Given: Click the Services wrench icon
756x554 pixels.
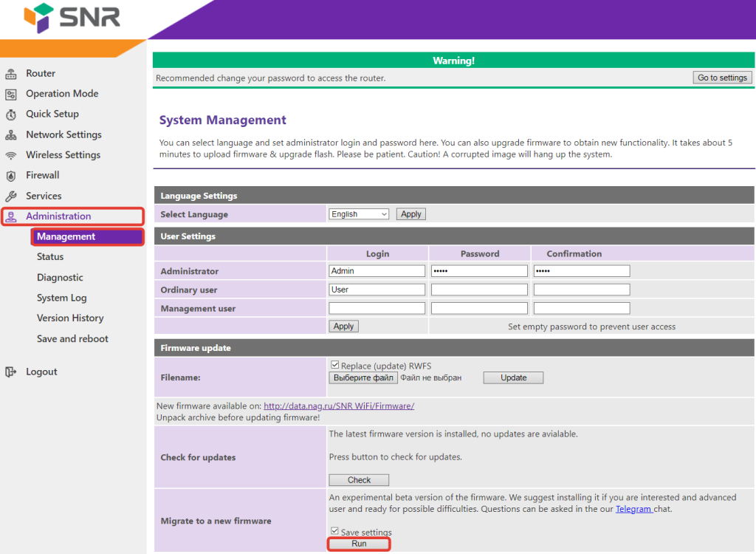Looking at the screenshot, I should tap(10, 196).
